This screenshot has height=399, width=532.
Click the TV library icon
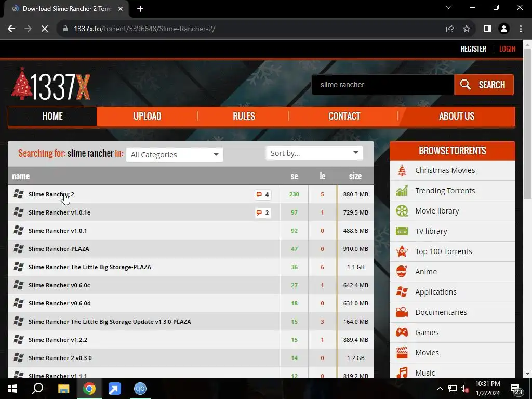tap(402, 231)
